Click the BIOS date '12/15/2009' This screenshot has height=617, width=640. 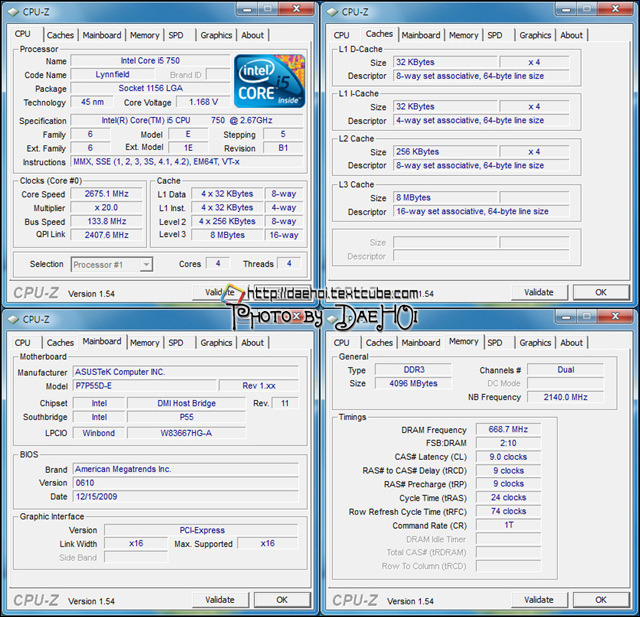186,497
